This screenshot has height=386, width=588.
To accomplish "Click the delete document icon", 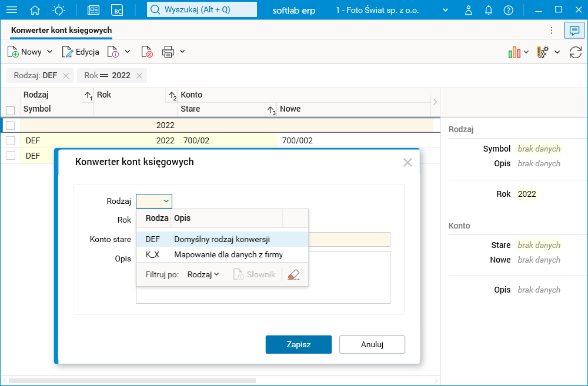I will click(x=147, y=52).
